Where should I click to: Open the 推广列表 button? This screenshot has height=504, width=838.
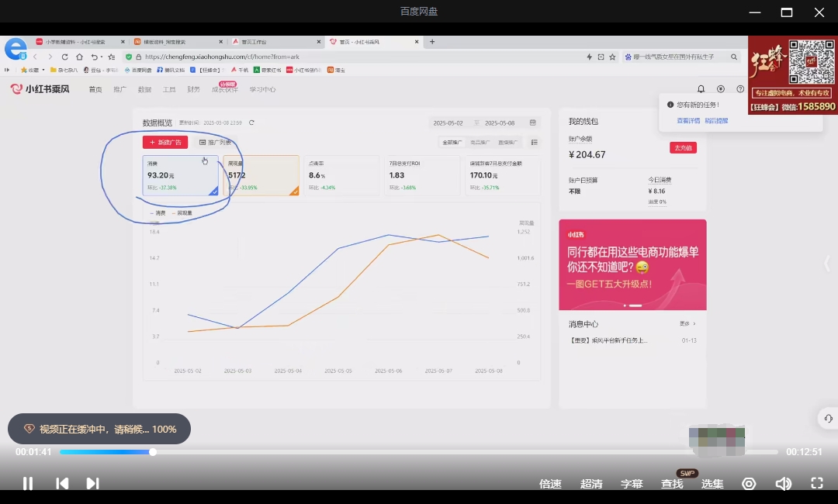(215, 143)
